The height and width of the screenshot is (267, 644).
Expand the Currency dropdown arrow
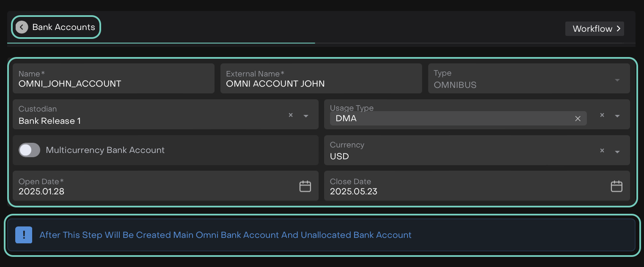click(617, 152)
